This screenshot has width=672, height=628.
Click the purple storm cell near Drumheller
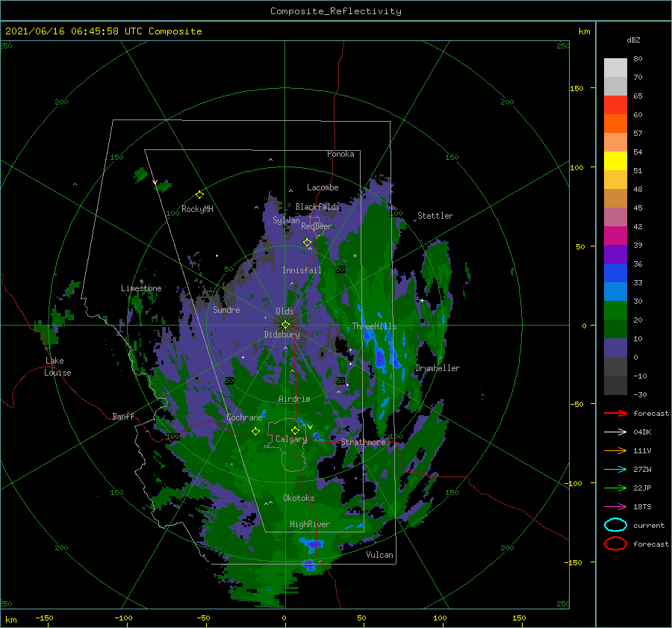380,357
